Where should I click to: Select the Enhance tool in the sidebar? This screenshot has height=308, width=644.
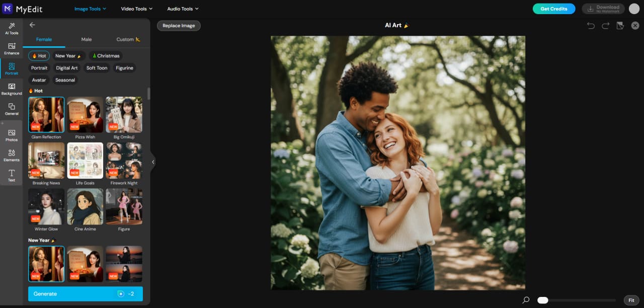(x=11, y=49)
